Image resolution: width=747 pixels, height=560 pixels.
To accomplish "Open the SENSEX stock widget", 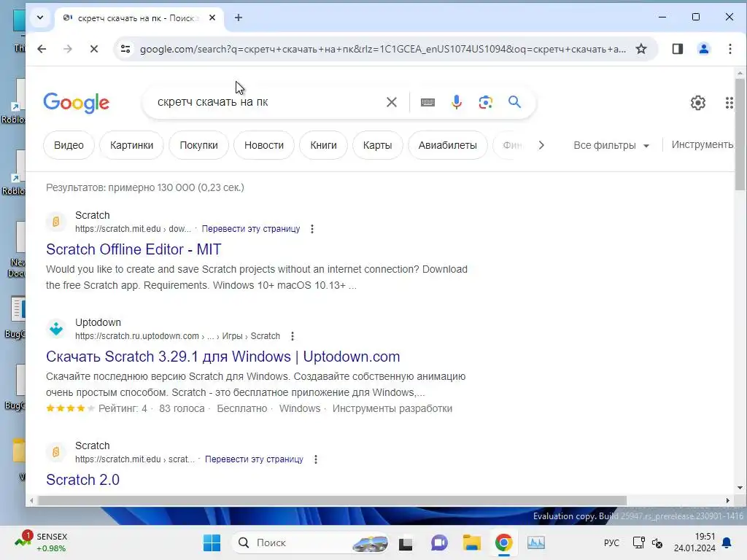I will [41, 542].
